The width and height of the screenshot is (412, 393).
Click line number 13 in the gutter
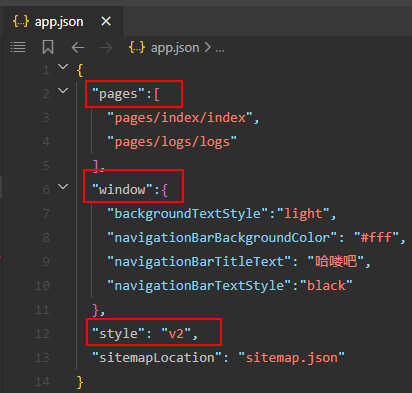pyautogui.click(x=42, y=358)
